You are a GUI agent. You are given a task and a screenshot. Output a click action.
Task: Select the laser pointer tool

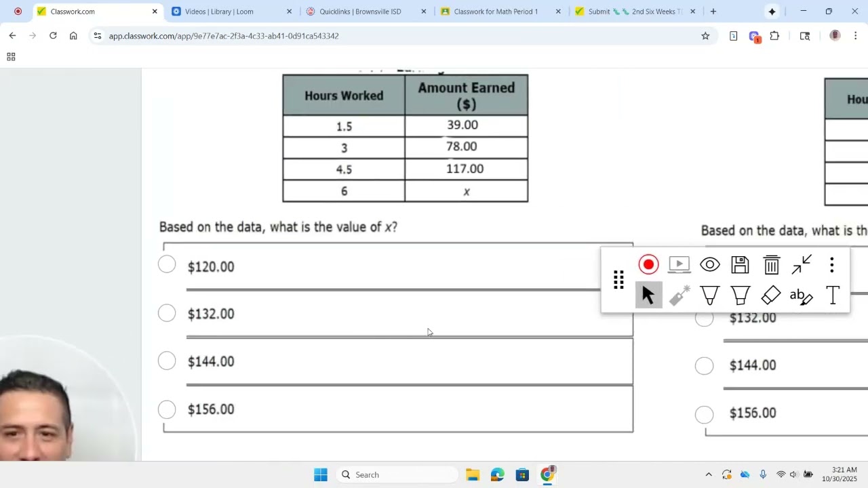pyautogui.click(x=679, y=295)
